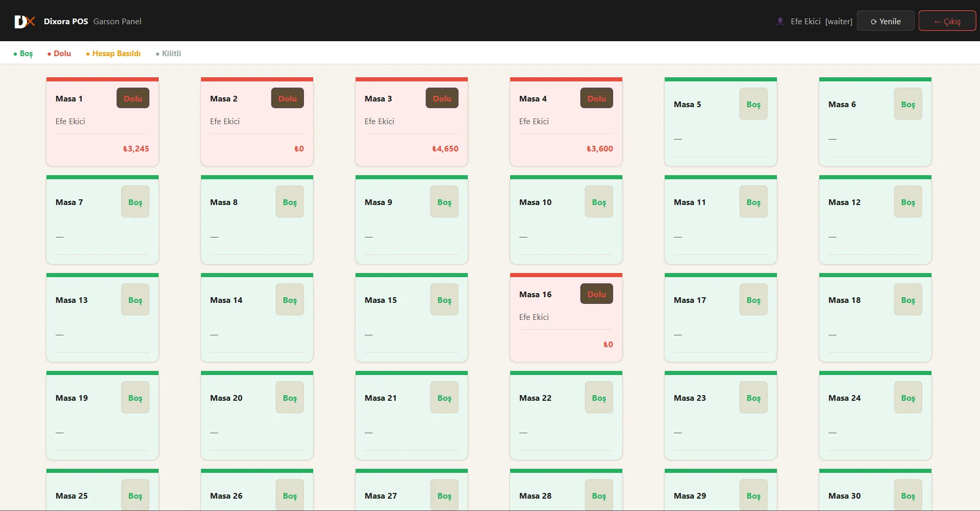Choose the Masa 23 table card
980x511 pixels.
[x=721, y=416]
